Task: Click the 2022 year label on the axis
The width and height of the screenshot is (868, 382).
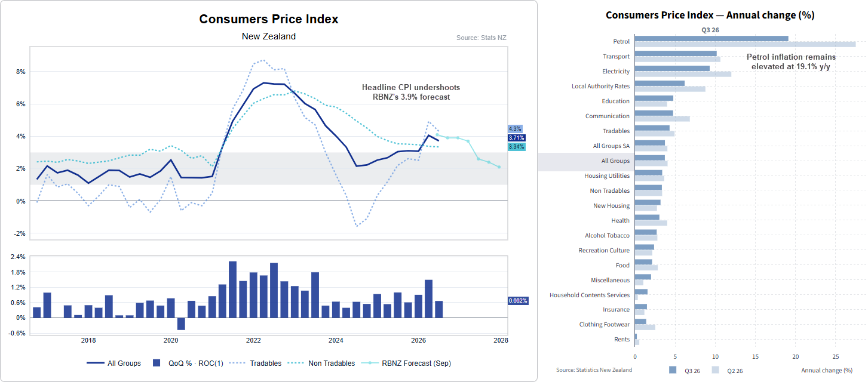Action: 253,340
